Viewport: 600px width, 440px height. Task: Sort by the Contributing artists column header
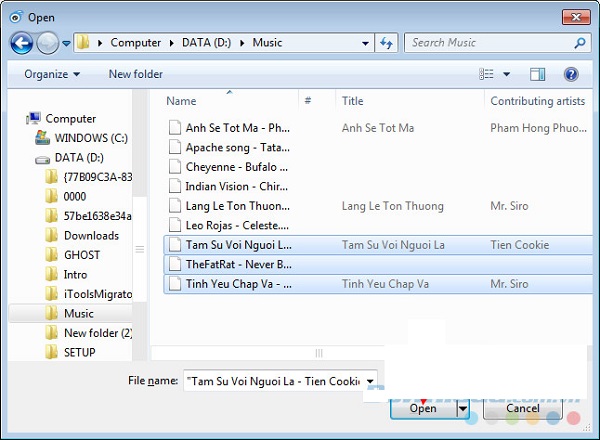click(538, 101)
